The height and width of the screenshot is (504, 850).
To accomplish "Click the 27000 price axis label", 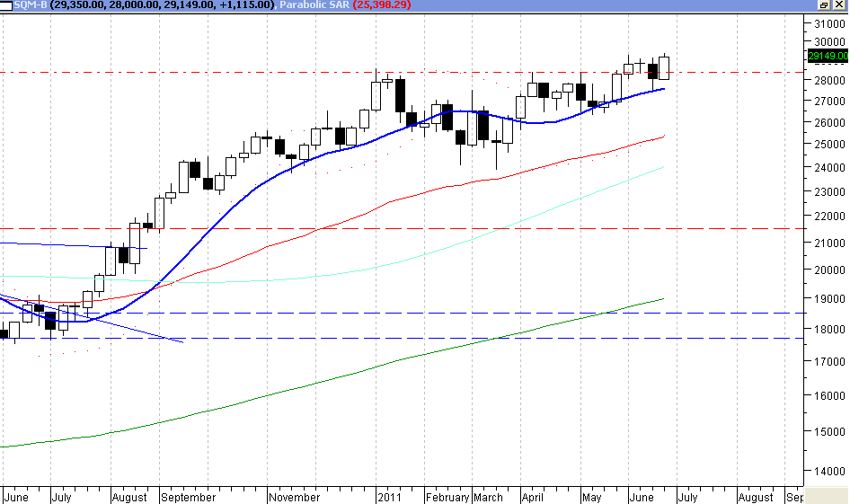I will [829, 101].
